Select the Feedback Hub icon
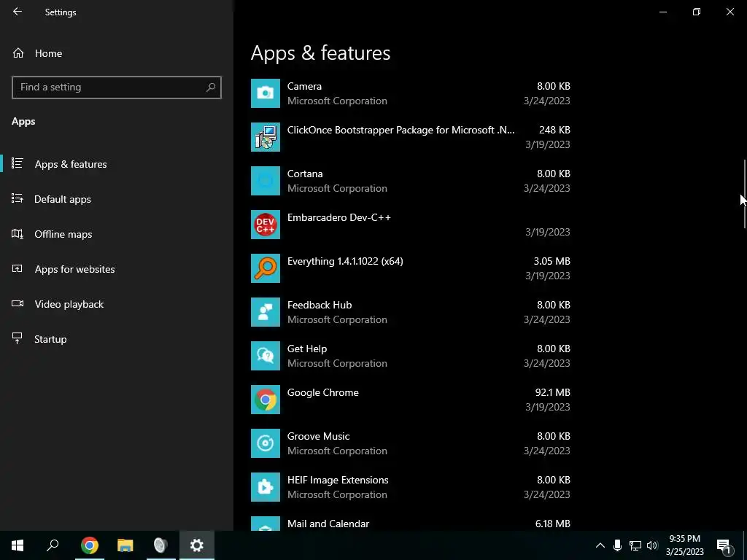 point(266,312)
